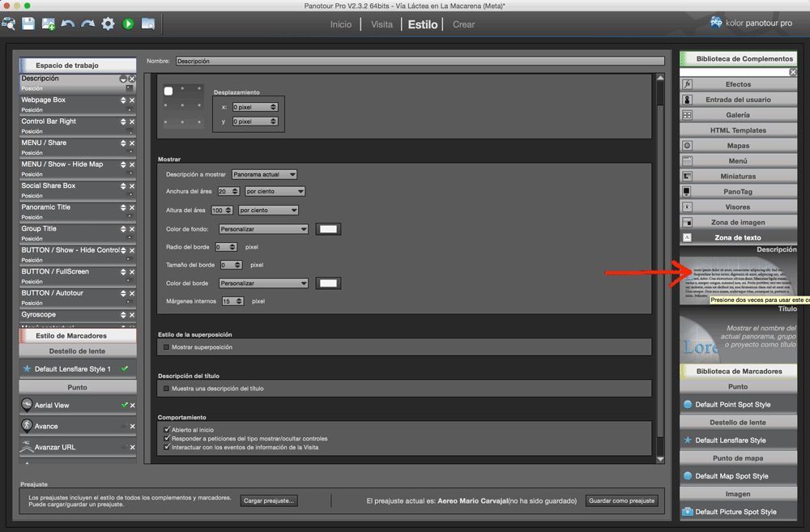Remove the Aerial View marker style with X
Screen dimensions: 810x532
tap(132, 406)
